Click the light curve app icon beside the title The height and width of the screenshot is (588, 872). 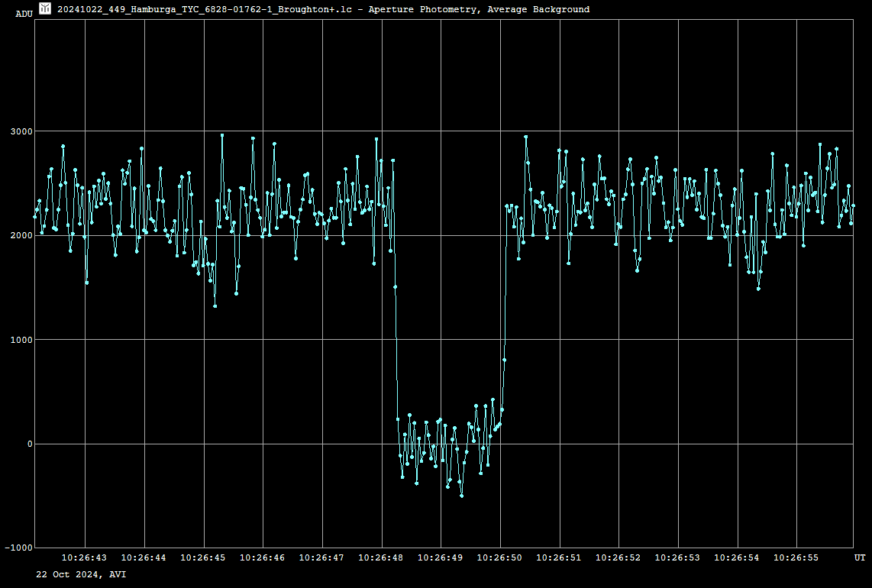pos(45,8)
